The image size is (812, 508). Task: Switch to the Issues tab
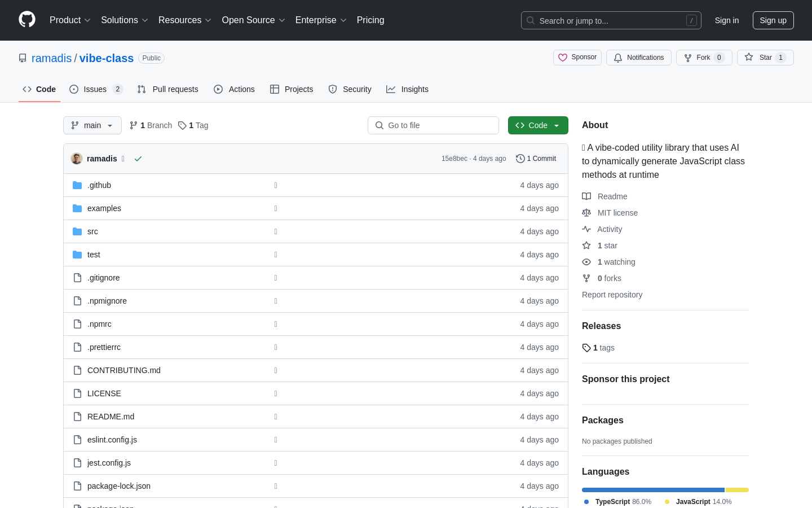96,89
